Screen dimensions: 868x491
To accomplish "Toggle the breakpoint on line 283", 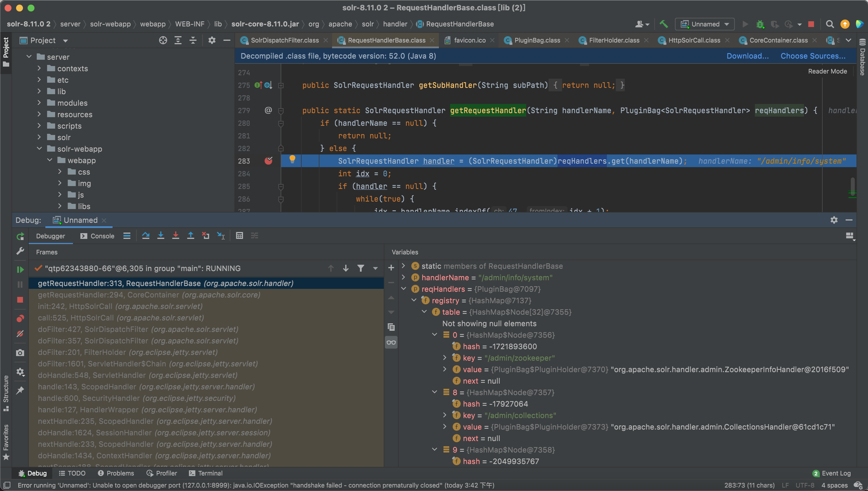I will pos(268,161).
